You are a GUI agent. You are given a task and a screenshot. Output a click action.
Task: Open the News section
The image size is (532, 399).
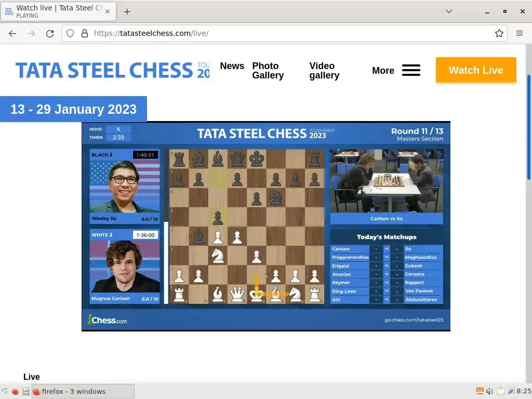point(232,66)
